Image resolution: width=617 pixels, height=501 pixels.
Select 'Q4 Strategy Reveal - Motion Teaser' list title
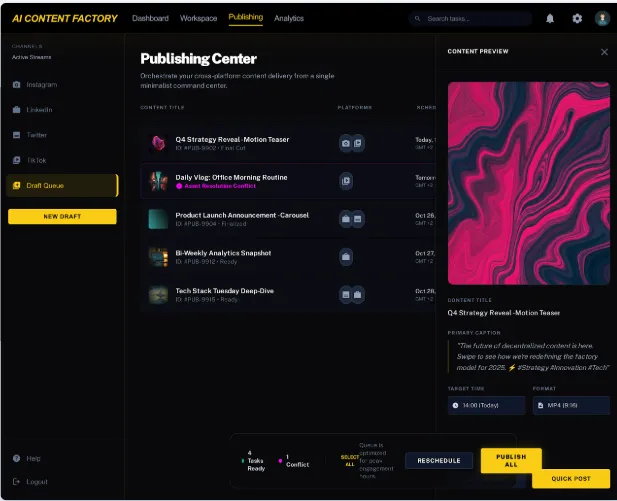pos(232,139)
